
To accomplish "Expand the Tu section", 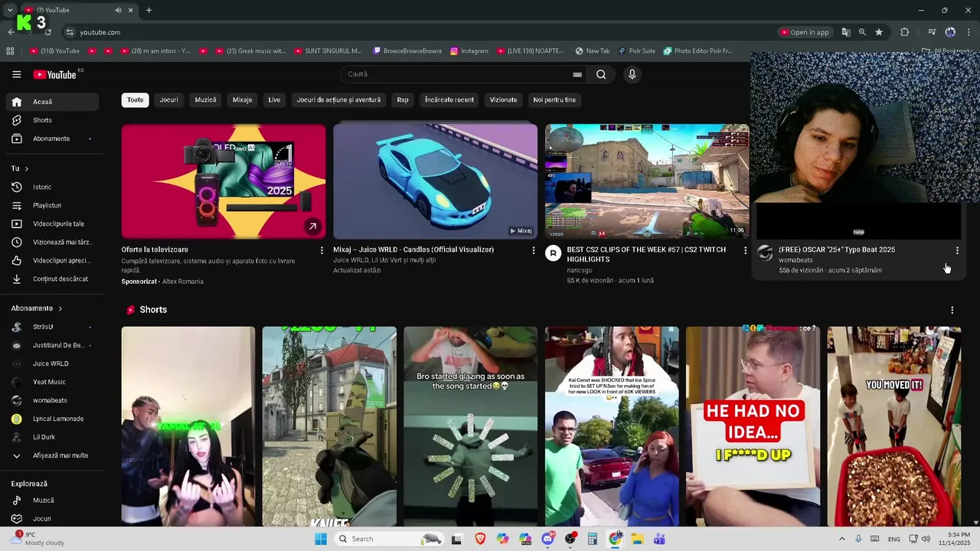I will click(20, 168).
